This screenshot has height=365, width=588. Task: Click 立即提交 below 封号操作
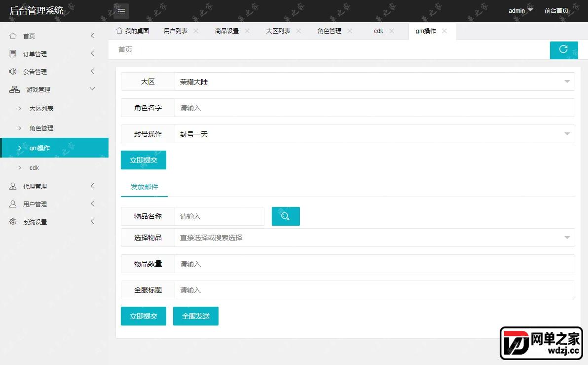tap(143, 160)
